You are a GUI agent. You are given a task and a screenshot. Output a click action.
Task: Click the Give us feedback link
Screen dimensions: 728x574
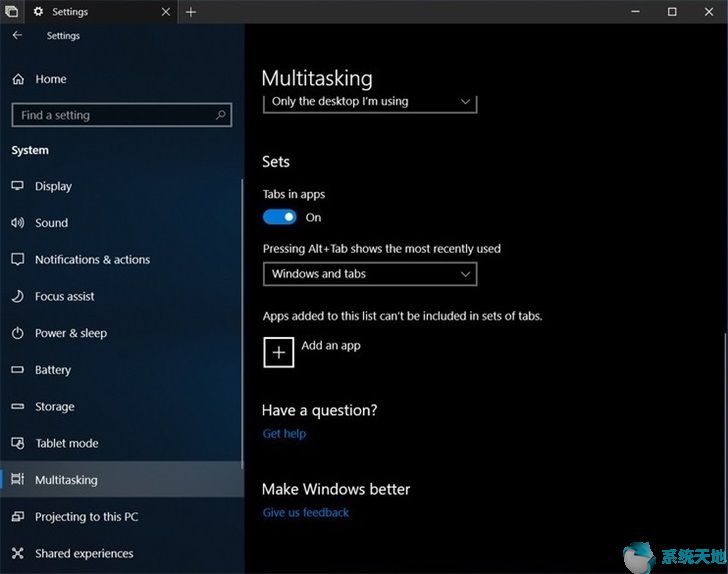coord(306,513)
